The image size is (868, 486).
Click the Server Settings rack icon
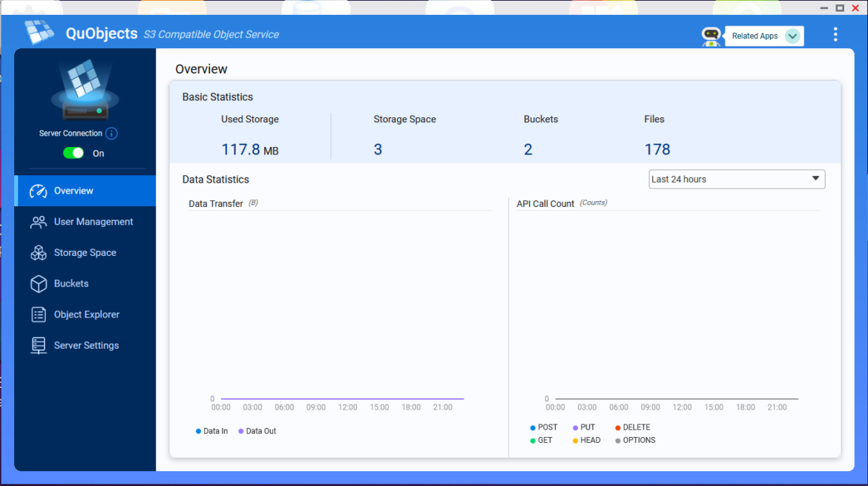point(38,346)
